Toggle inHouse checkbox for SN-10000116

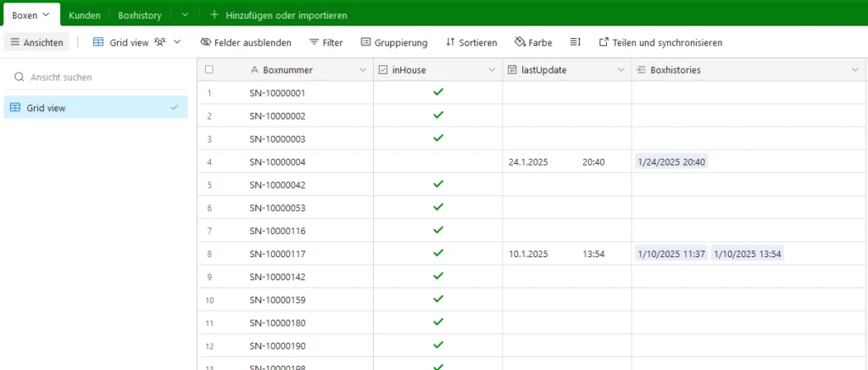tap(438, 230)
